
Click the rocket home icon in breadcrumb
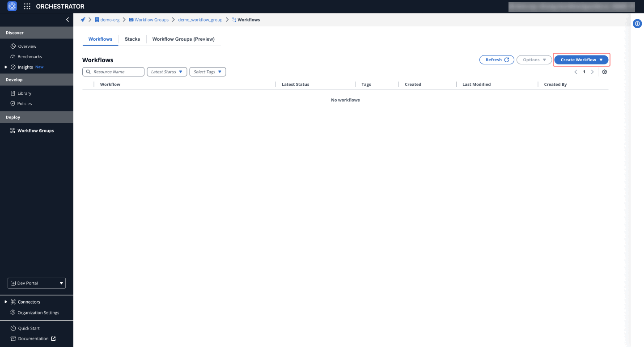(x=83, y=19)
